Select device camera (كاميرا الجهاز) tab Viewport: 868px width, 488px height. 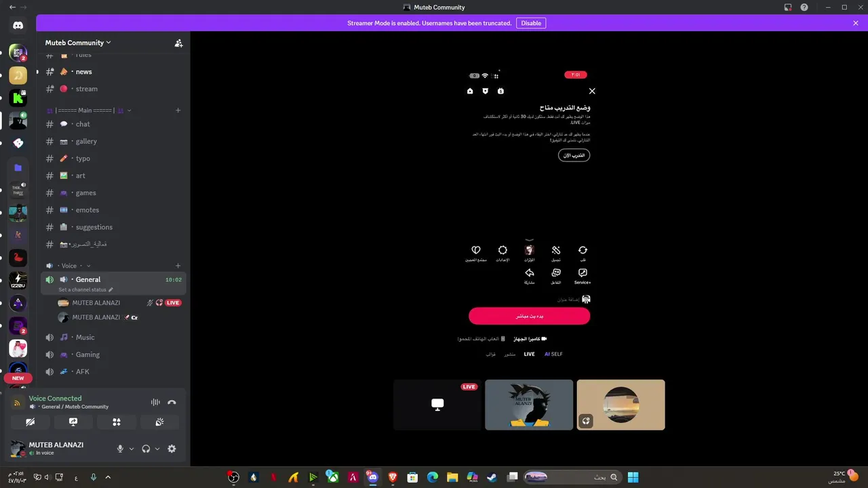[530, 339]
